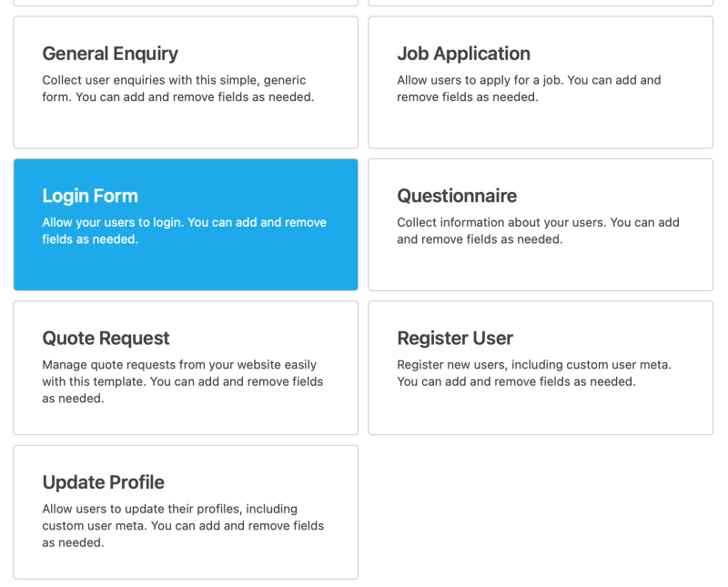This screenshot has height=587, width=728.
Task: Click the Job Application heading text
Action: click(463, 54)
